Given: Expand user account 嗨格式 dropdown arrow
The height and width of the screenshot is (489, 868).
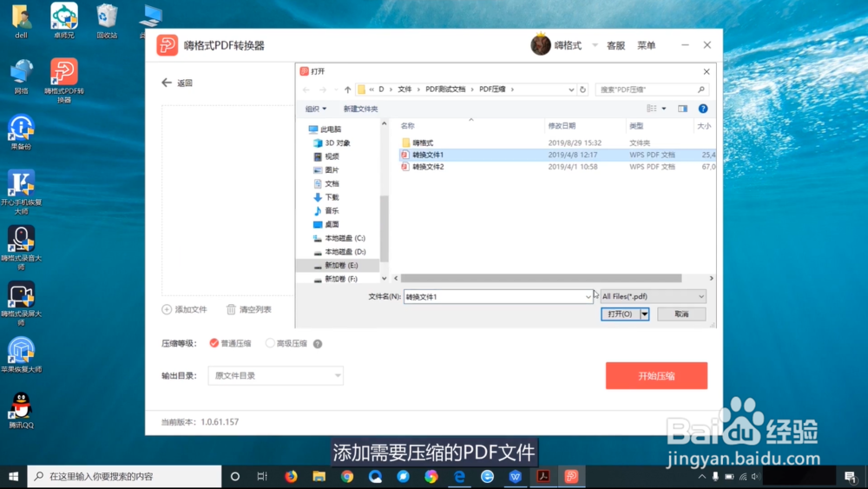Looking at the screenshot, I should point(595,45).
